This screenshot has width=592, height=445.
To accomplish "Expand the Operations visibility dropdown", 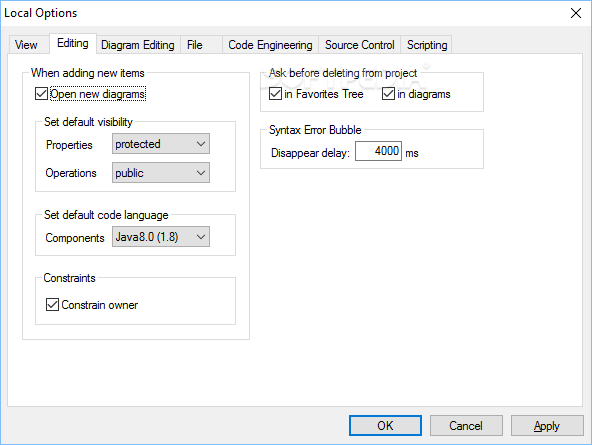I will coord(161,172).
